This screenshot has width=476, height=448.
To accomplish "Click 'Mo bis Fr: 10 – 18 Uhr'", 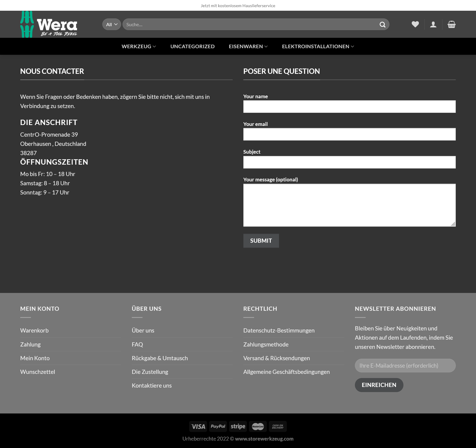I will pyautogui.click(x=48, y=174).
